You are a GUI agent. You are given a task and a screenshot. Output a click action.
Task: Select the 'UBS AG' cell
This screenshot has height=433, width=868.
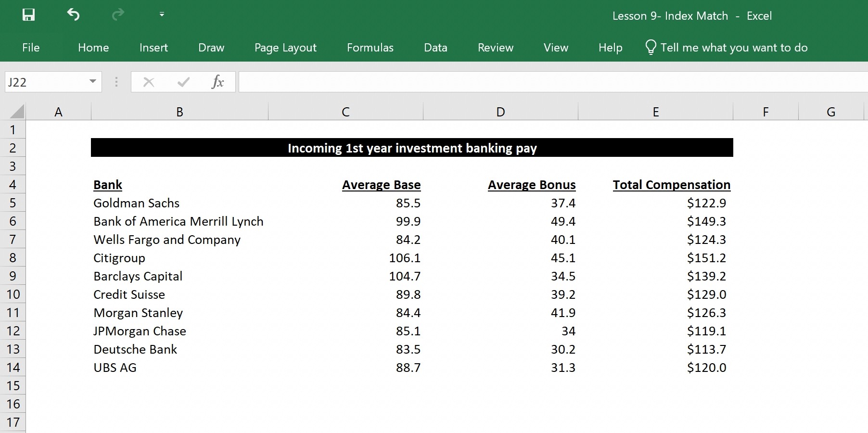pyautogui.click(x=179, y=368)
